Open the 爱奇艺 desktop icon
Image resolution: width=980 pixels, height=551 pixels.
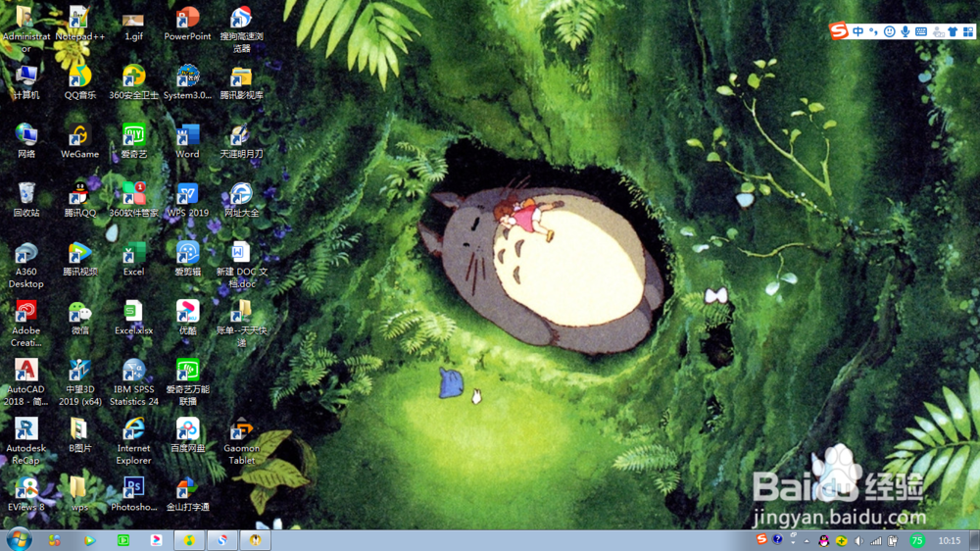(x=133, y=141)
